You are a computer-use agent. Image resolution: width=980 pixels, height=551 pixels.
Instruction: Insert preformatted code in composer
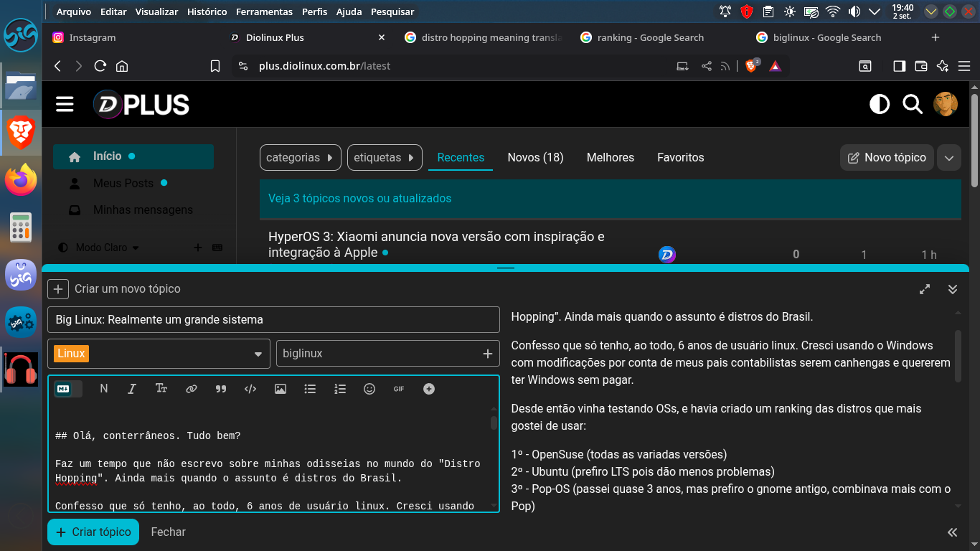(250, 389)
